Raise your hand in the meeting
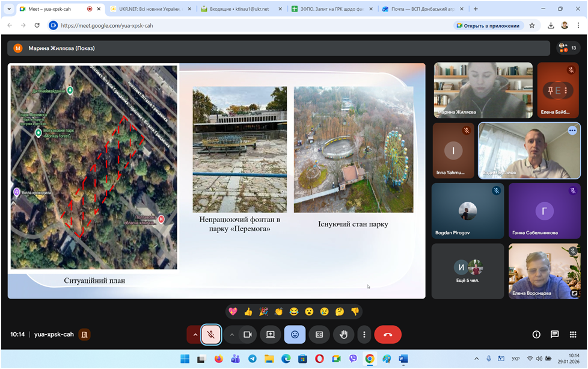This screenshot has height=369, width=588. [343, 335]
